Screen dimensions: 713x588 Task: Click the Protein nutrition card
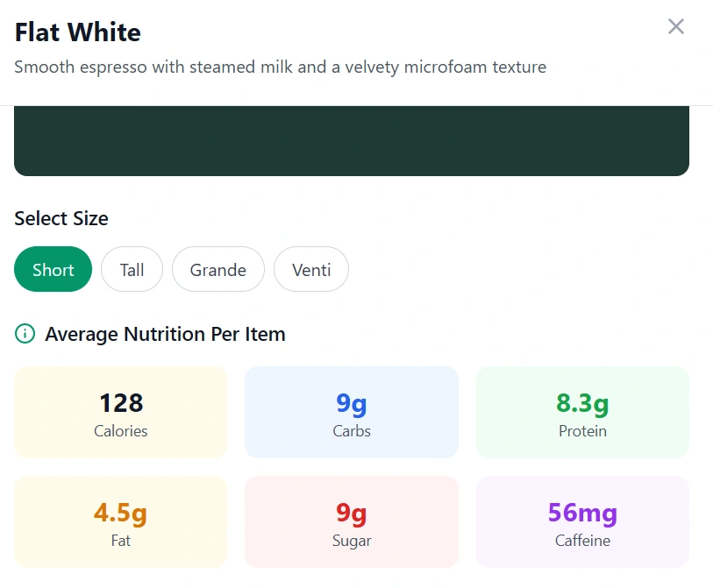point(581,412)
